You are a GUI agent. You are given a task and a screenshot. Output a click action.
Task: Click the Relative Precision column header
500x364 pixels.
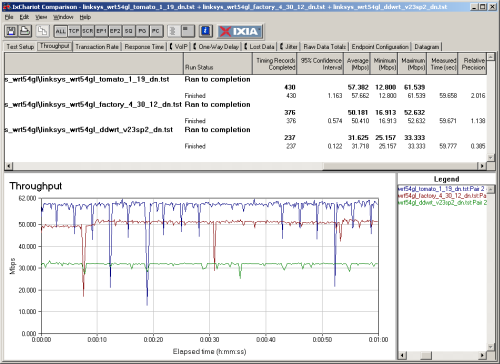[x=473, y=63]
